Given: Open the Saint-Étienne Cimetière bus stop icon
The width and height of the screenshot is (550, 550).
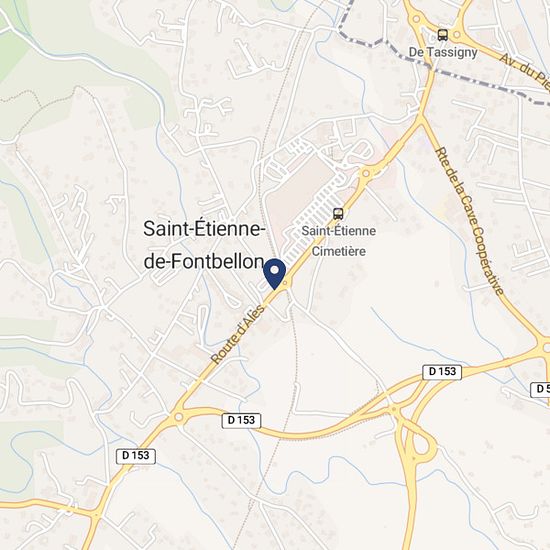Looking at the screenshot, I should pyautogui.click(x=338, y=213).
